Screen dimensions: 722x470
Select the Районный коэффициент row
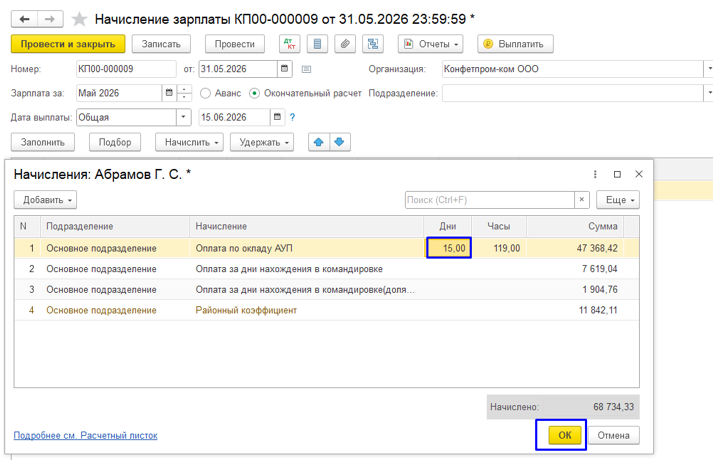point(326,310)
